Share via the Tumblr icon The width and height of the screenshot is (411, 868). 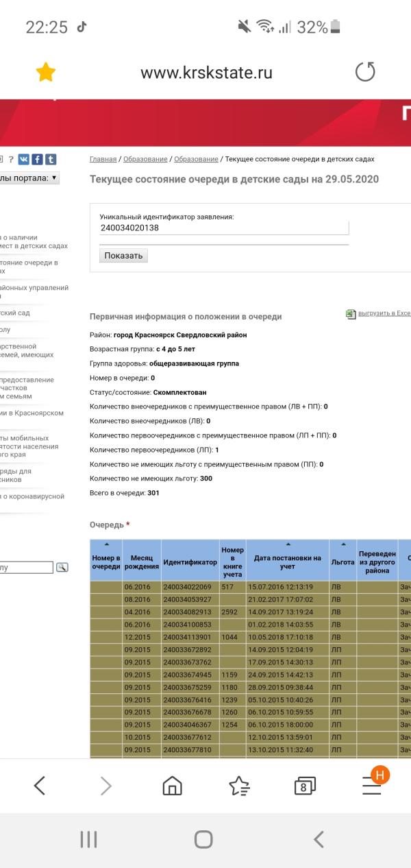51,159
